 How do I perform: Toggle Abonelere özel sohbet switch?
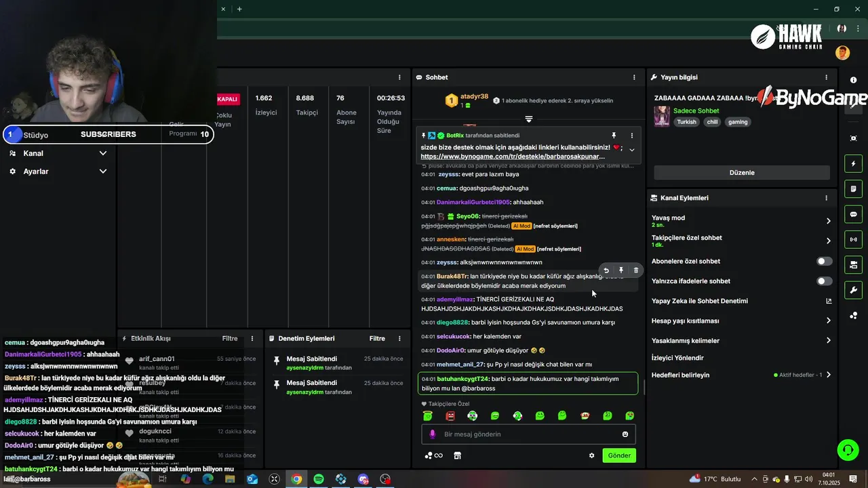point(824,261)
